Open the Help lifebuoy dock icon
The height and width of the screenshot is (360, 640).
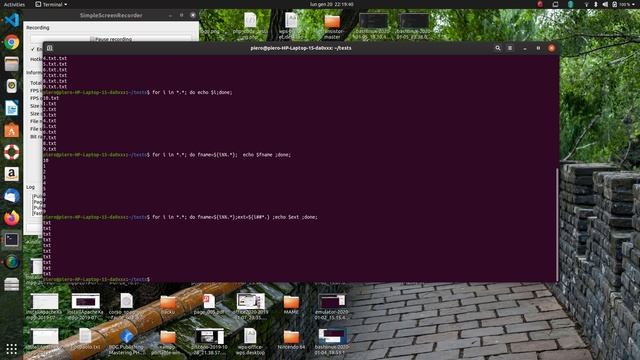click(11, 152)
